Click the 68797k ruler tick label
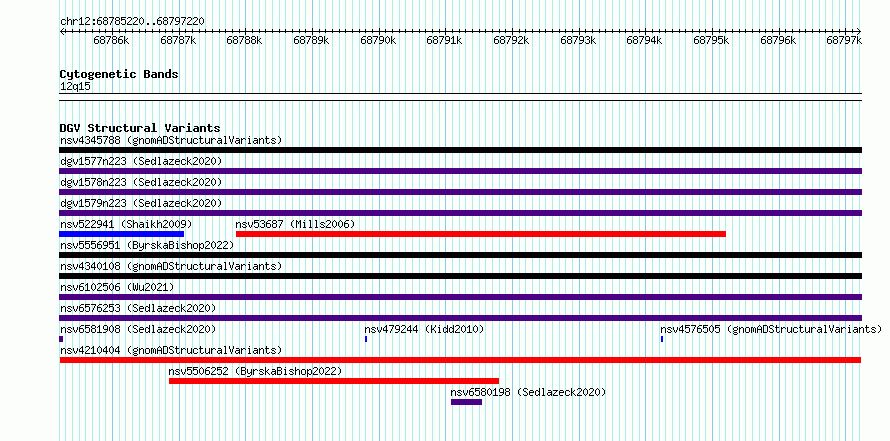Viewport: 890px width, 441px height. pyautogui.click(x=845, y=40)
